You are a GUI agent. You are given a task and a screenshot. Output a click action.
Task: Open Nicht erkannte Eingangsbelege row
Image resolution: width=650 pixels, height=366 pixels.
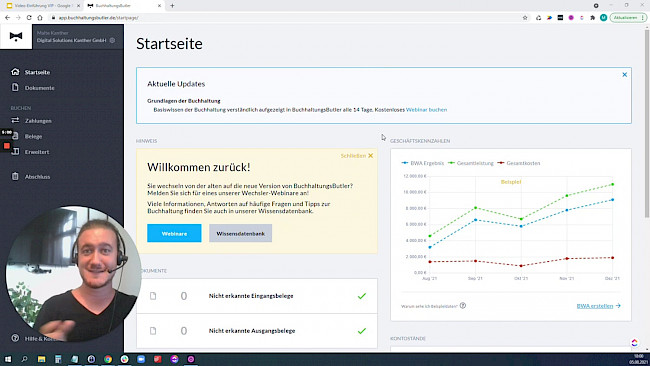pyautogui.click(x=257, y=296)
